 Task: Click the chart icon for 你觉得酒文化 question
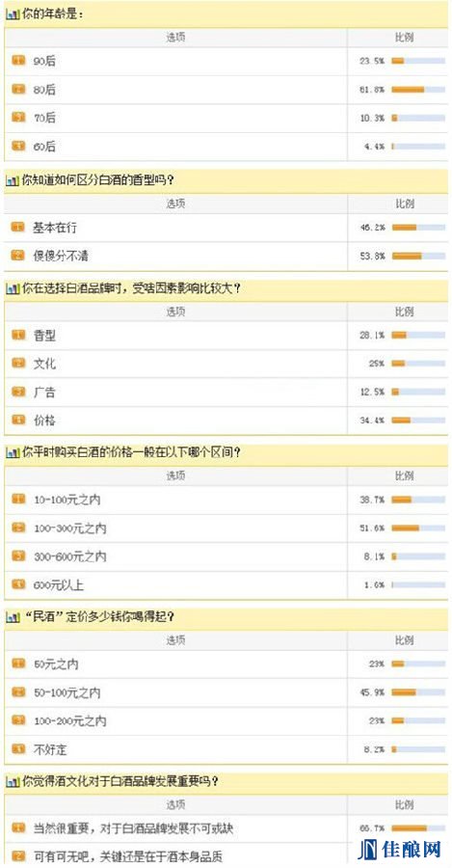pos(13,781)
